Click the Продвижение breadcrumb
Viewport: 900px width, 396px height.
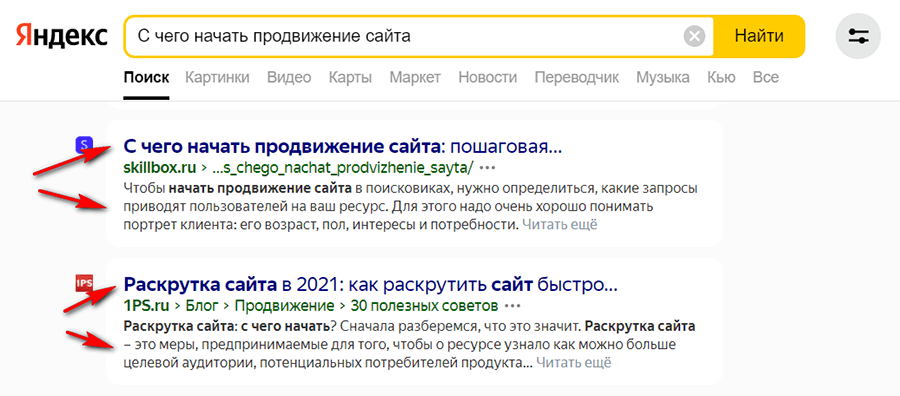coord(285,305)
